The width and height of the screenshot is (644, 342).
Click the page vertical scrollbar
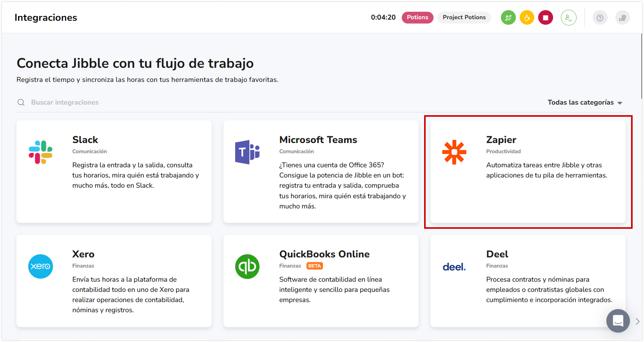coord(642,67)
